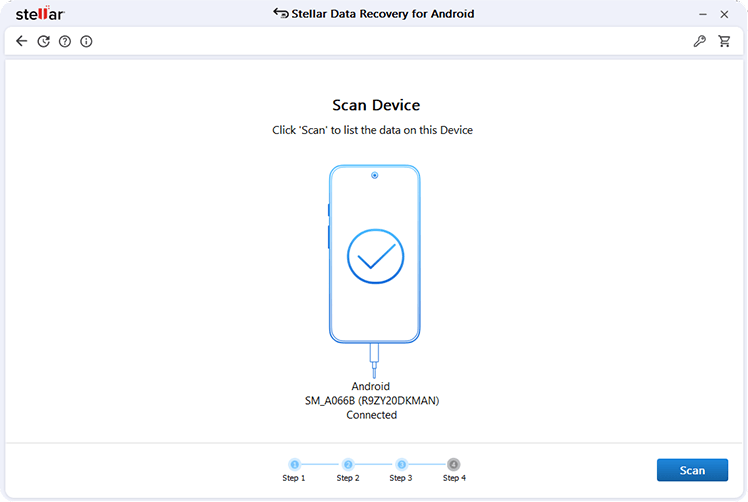748x502 pixels.
Task: Start scanning with the Scan button
Action: (692, 470)
